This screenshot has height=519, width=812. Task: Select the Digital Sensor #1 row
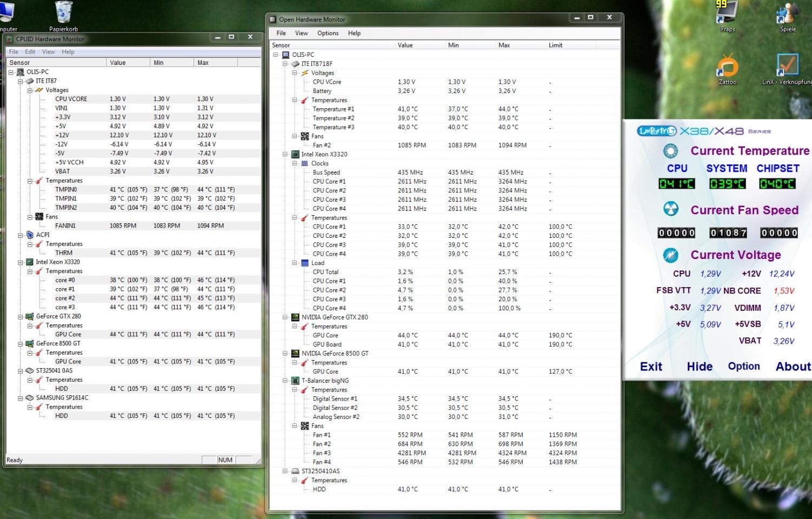point(444,399)
